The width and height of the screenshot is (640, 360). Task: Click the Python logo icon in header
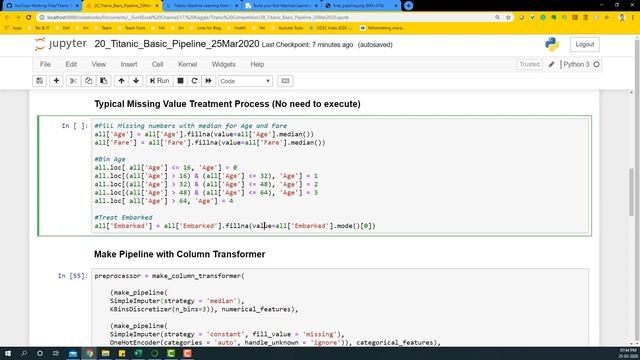552,44
